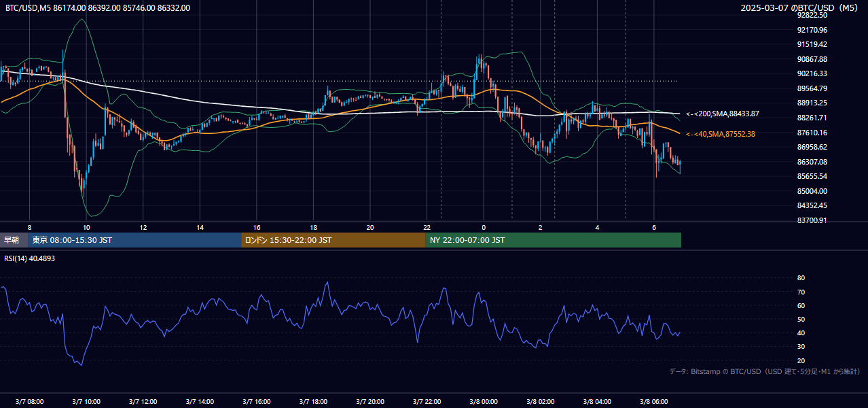The width and height of the screenshot is (868, 408).
Task: Select the RSI axis value 50
Action: 801,319
